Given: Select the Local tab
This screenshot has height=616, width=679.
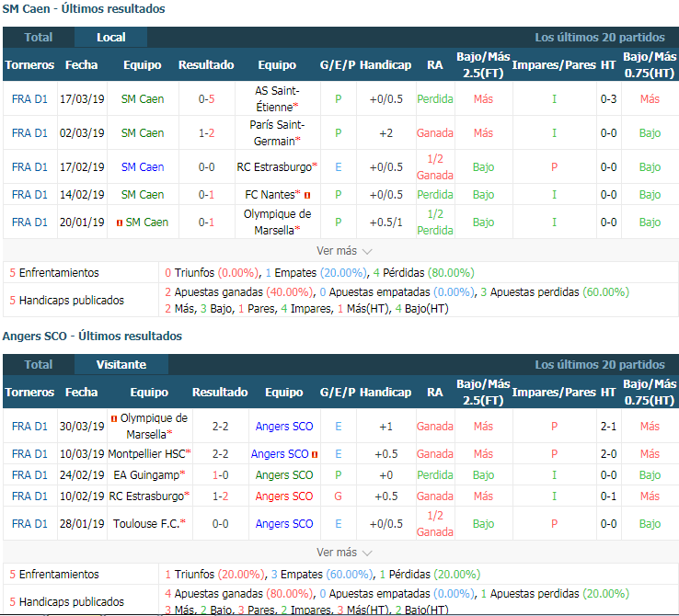Looking at the screenshot, I should coord(110,37).
